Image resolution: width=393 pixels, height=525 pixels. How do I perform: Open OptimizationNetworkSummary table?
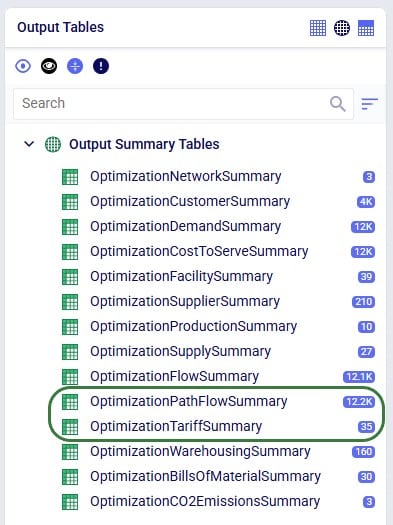click(x=185, y=176)
